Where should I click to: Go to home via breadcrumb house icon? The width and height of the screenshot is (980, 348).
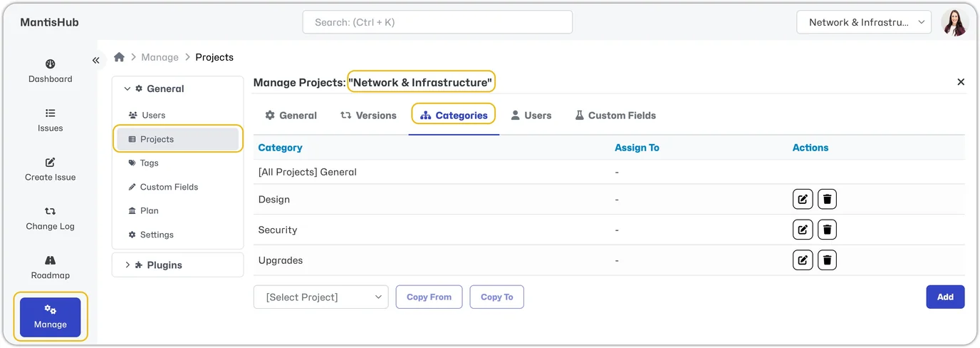pyautogui.click(x=119, y=57)
